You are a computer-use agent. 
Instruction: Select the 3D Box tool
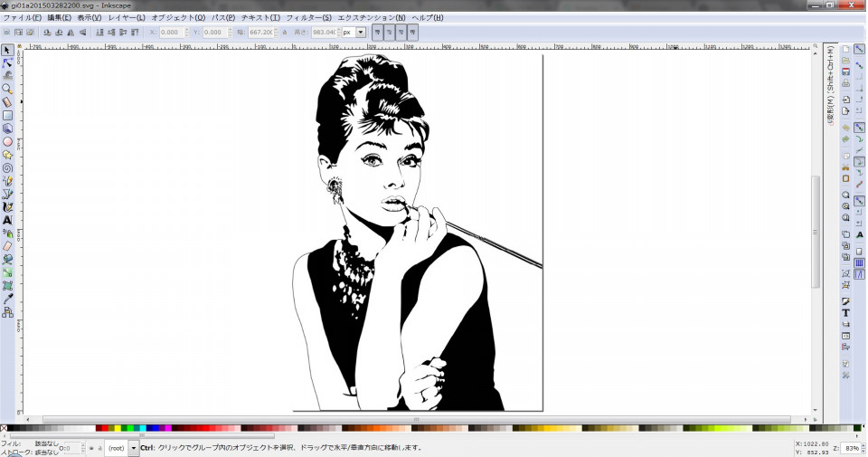tap(7, 129)
